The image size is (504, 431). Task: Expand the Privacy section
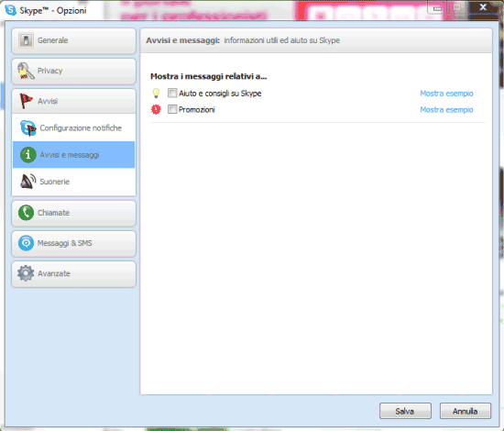tap(73, 72)
